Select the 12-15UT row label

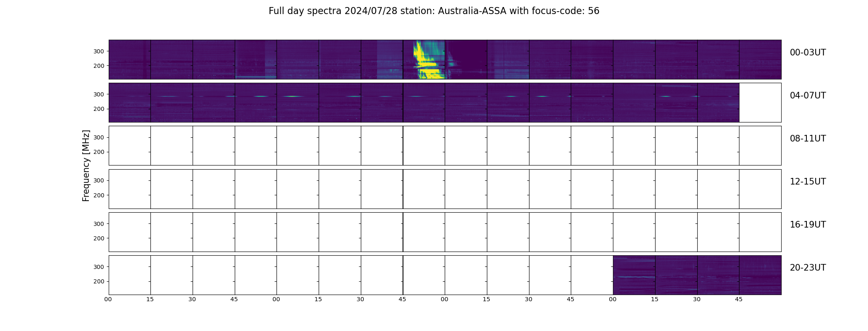808,182
